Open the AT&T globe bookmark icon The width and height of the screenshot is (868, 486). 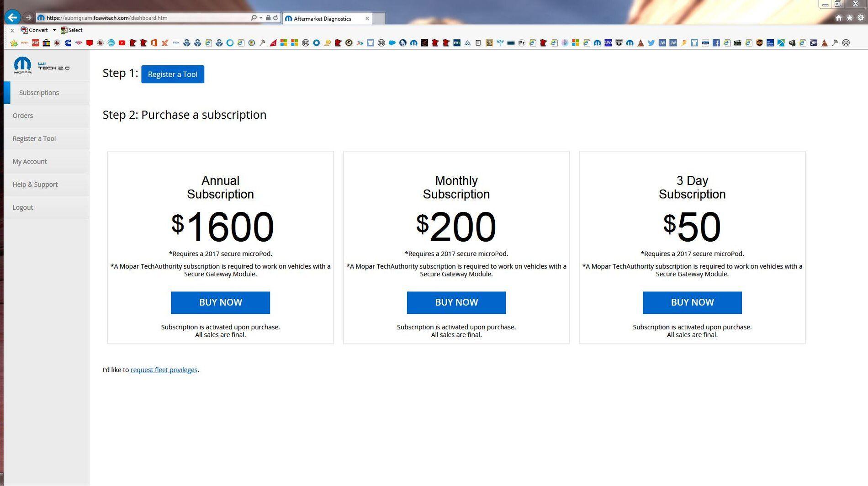click(x=111, y=43)
